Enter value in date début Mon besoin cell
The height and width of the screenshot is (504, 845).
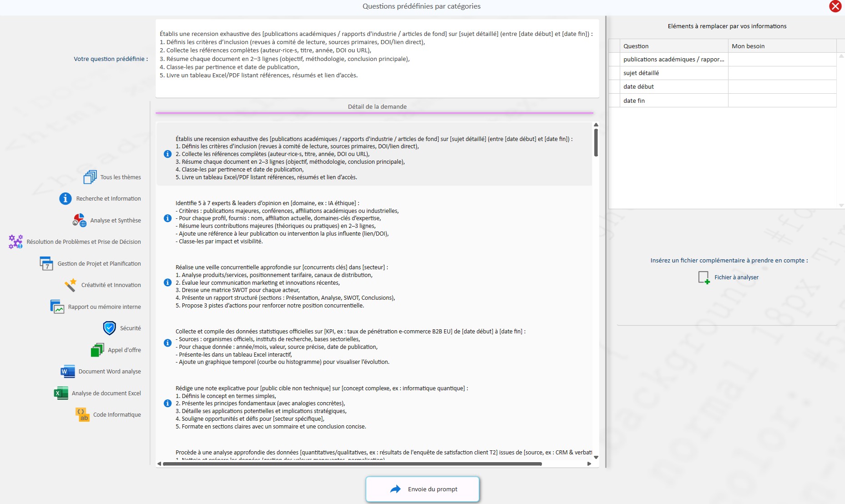[x=782, y=87]
